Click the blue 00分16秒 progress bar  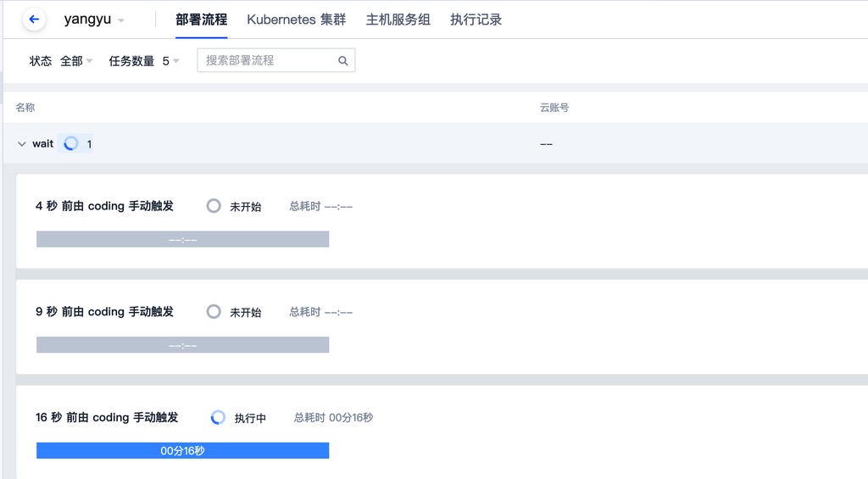click(182, 451)
